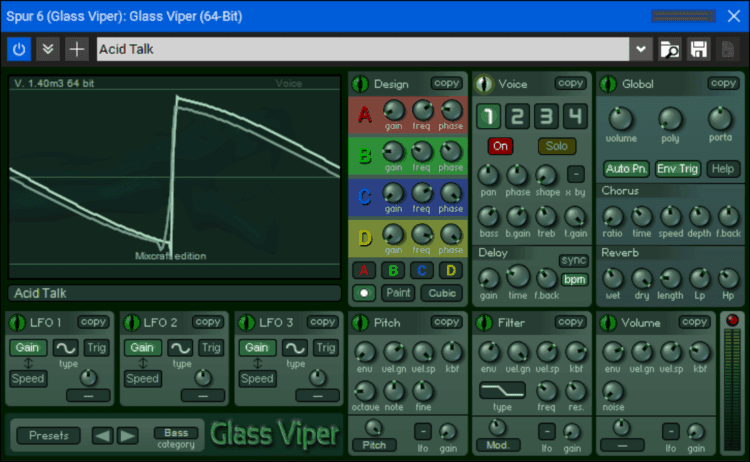Toggle Env Trig in Global section
Screen dimensions: 750x462
677,169
